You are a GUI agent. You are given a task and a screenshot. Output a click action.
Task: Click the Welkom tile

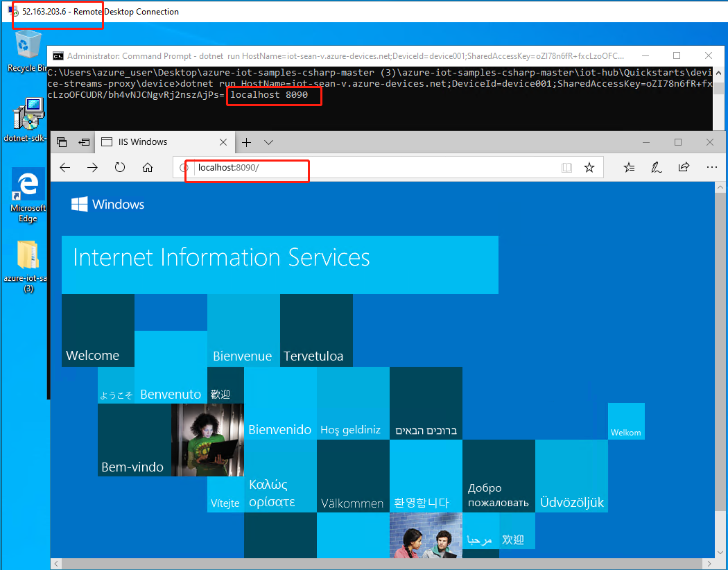pyautogui.click(x=626, y=421)
